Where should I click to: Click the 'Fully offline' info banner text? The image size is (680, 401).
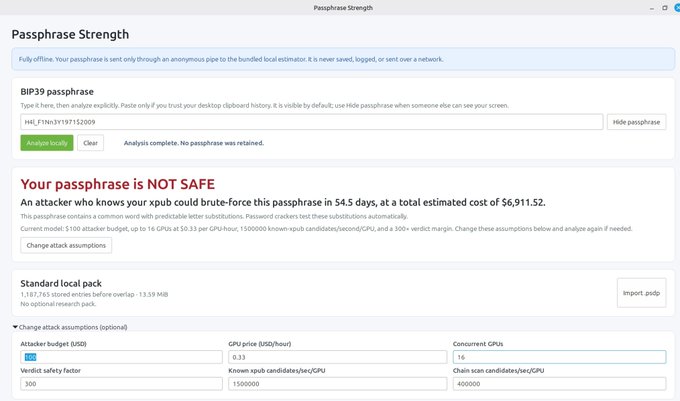231,59
